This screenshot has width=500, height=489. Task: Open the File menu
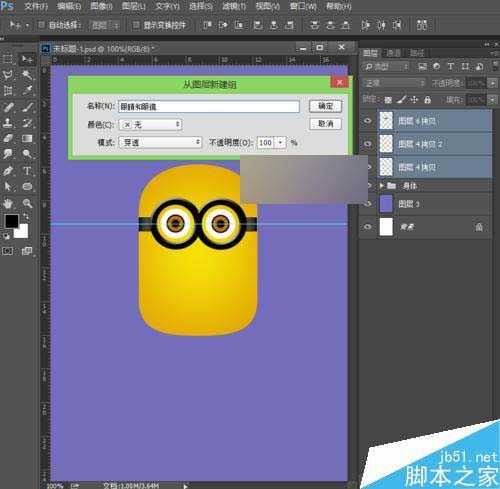pyautogui.click(x=36, y=6)
